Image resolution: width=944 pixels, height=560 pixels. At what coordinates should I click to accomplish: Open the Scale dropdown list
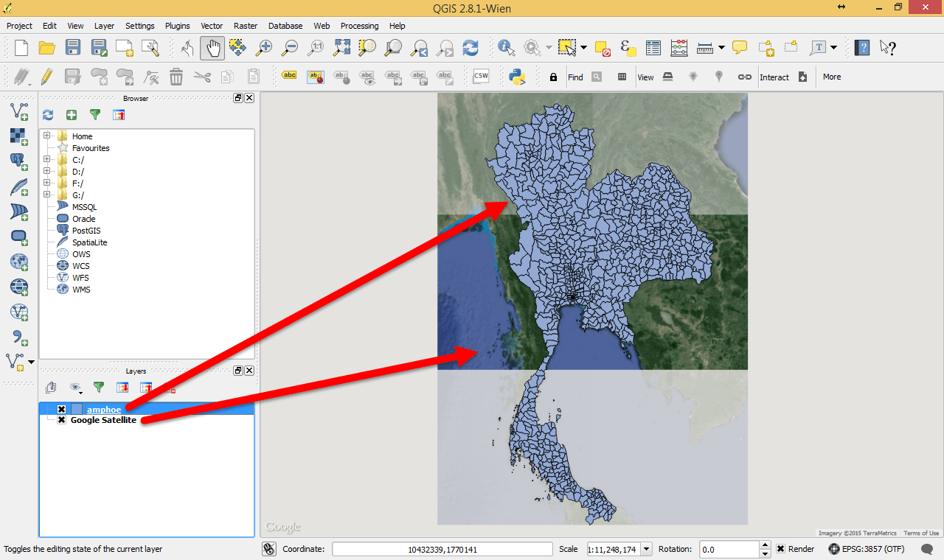click(x=646, y=549)
